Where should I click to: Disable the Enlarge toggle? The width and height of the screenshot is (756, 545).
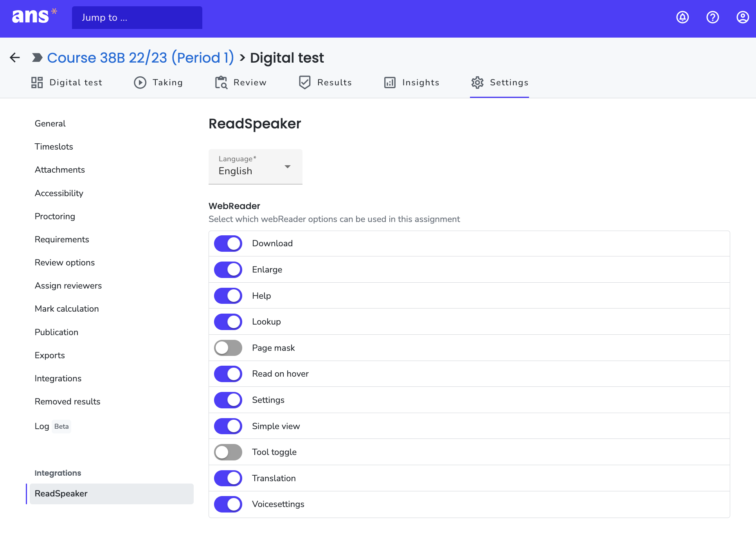[x=228, y=270]
